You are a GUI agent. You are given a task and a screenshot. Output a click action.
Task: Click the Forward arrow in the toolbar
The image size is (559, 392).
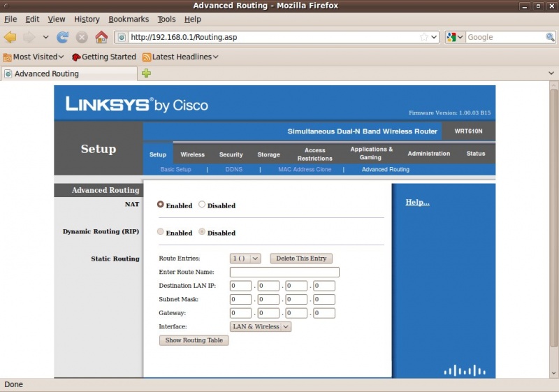(29, 37)
